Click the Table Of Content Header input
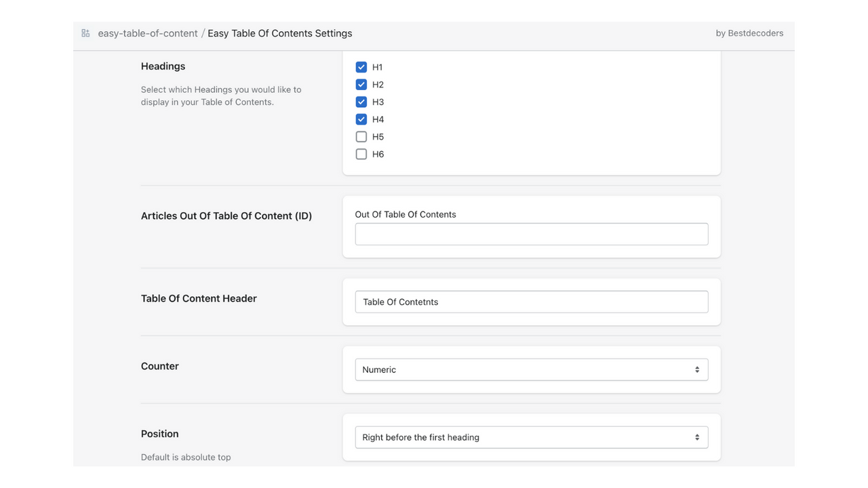 point(532,302)
